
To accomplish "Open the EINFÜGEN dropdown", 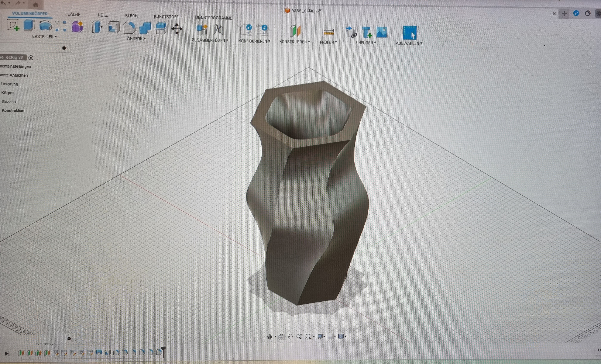I will point(366,43).
